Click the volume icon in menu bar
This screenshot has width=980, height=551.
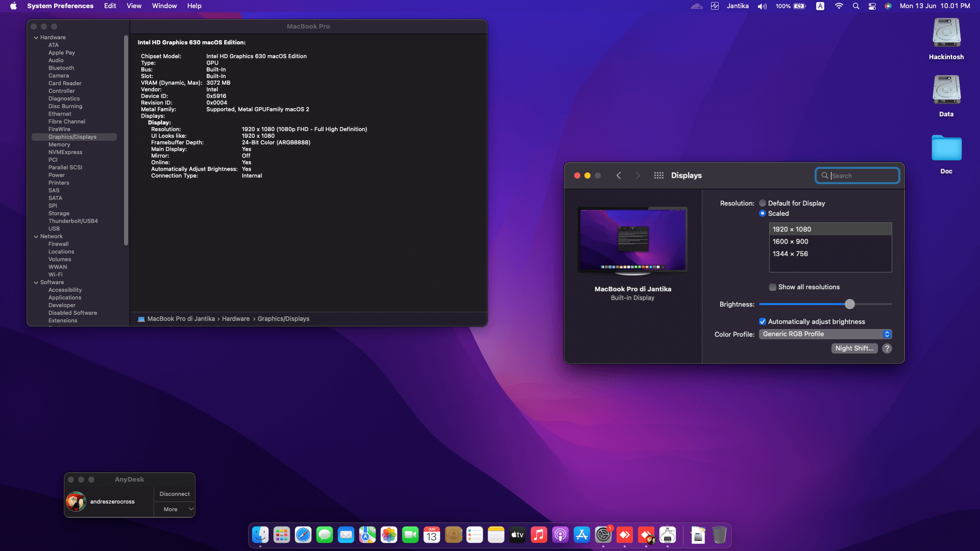[x=762, y=6]
